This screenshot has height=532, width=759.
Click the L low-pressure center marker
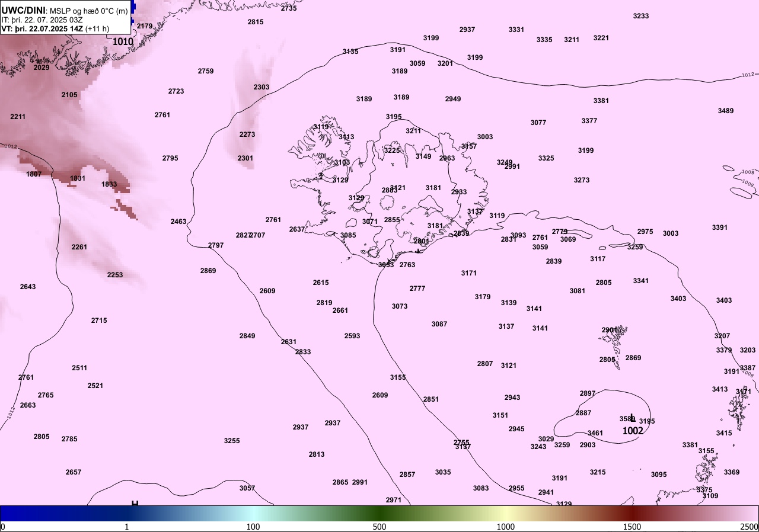[633, 418]
